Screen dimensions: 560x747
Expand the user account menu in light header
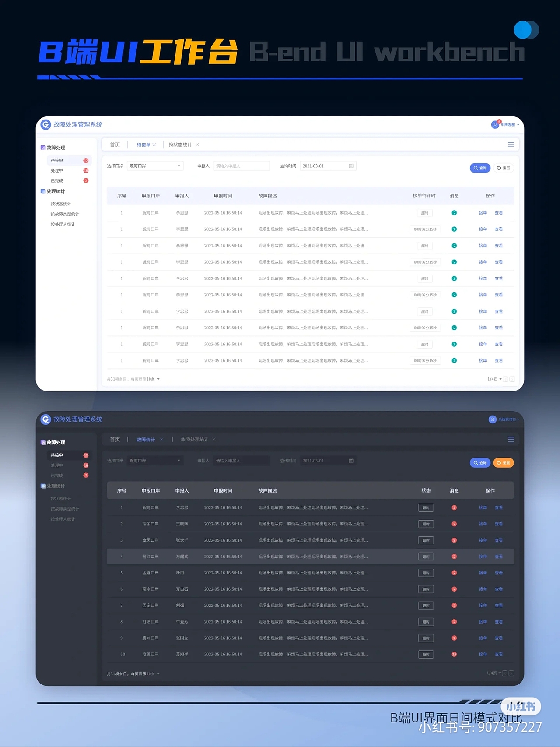coord(510,125)
